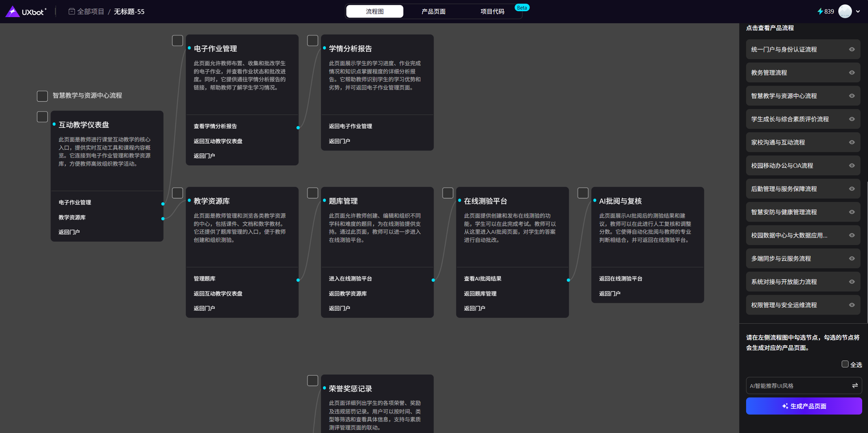The height and width of the screenshot is (433, 868).
Task: Click the 教学资源库 link in 互动教学仪表盘
Action: click(x=72, y=217)
